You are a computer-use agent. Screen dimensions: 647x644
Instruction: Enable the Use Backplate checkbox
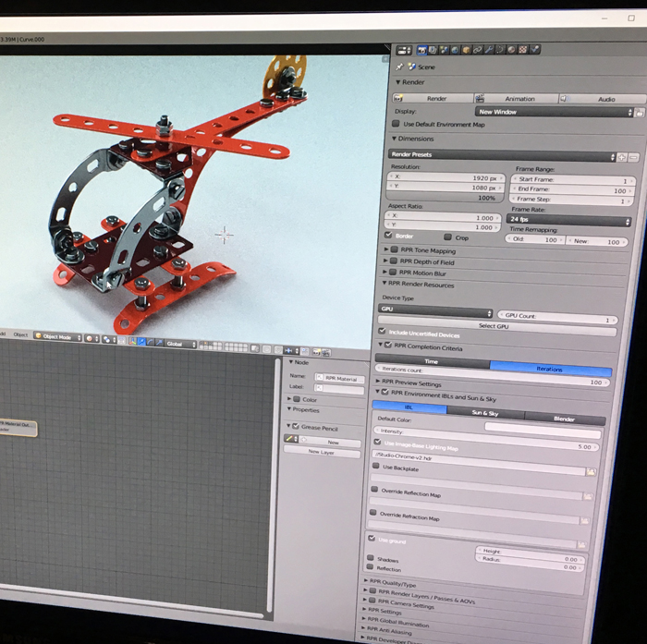click(x=376, y=468)
